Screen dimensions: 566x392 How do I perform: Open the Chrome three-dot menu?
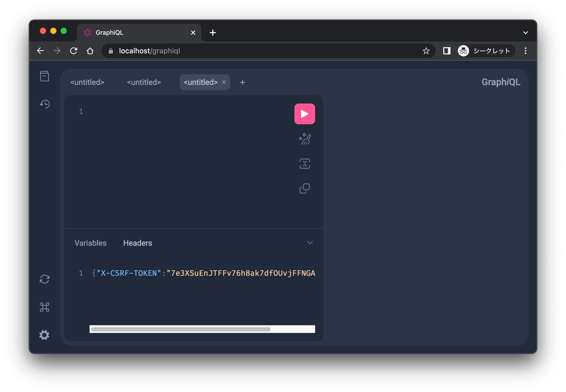pos(526,51)
